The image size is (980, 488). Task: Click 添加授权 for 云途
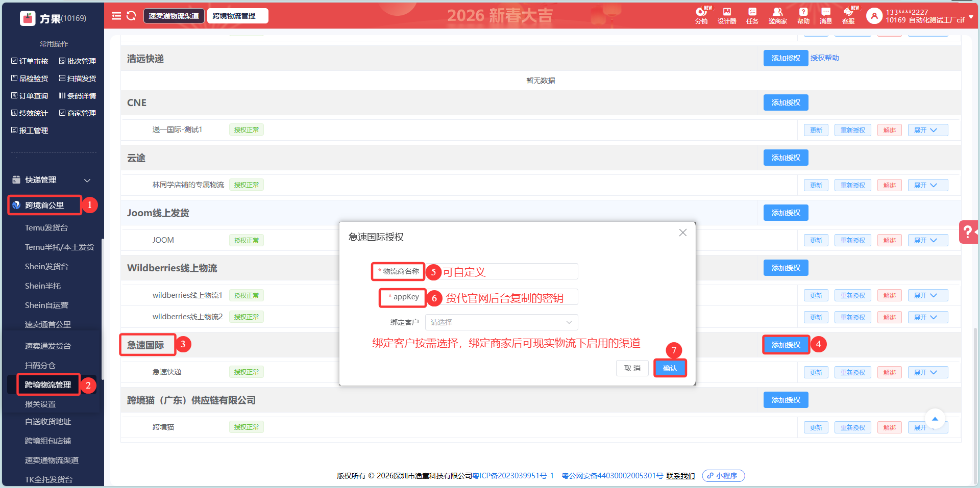[786, 158]
